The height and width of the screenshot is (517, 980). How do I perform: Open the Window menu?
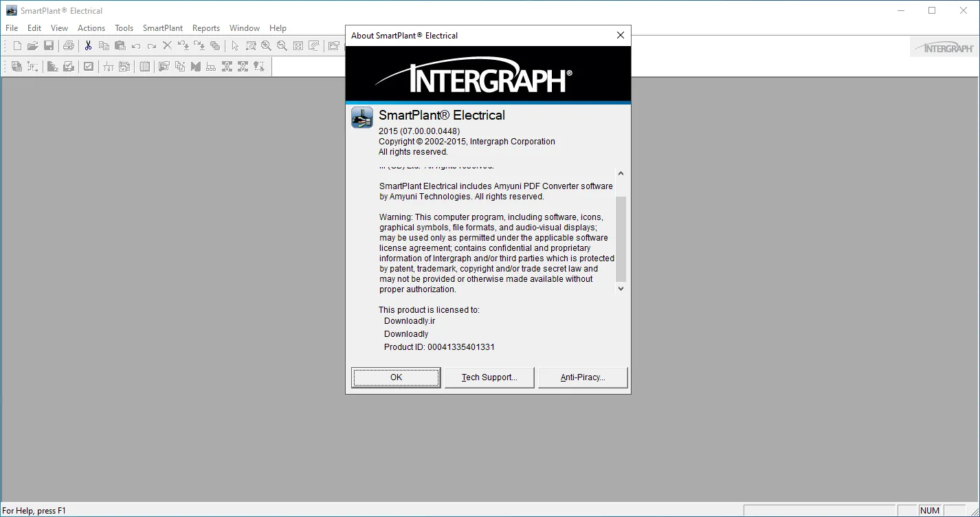point(245,28)
